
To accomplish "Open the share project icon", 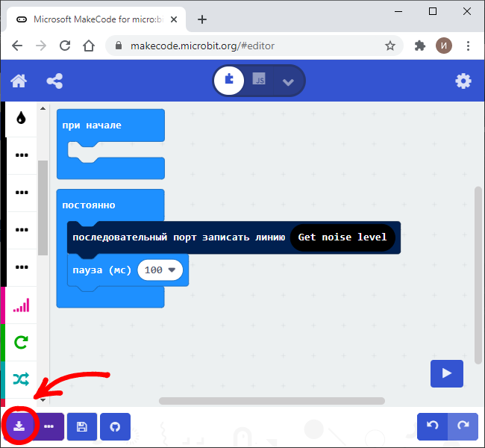I will click(x=54, y=81).
